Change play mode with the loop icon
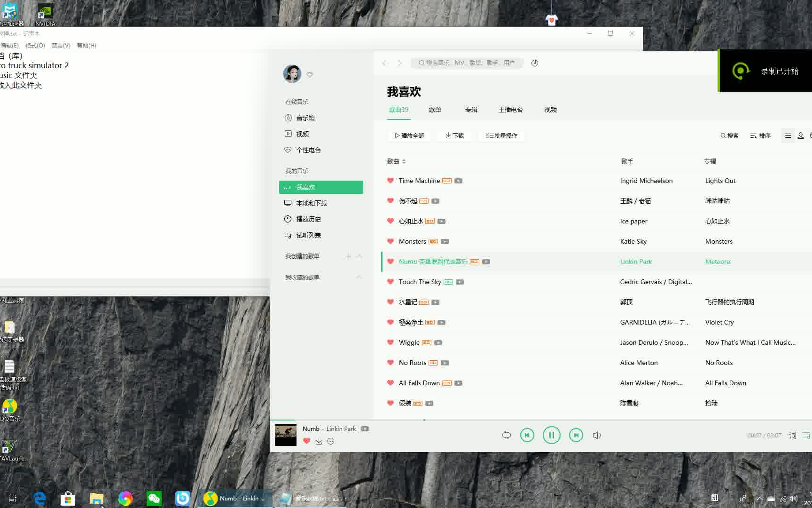 point(506,435)
